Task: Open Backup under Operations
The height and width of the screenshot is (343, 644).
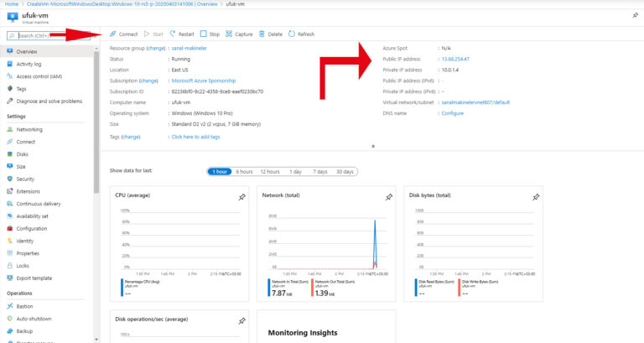Action: tap(24, 331)
